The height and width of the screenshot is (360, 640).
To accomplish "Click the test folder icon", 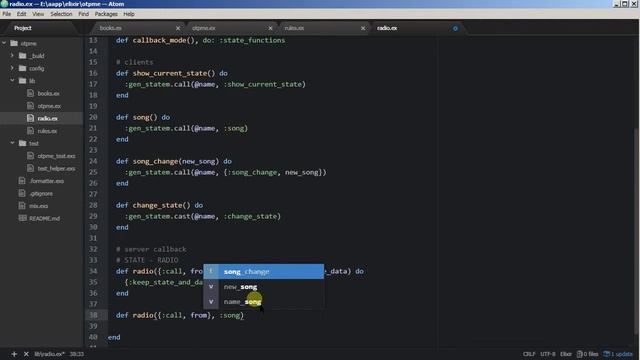I will 22,143.
